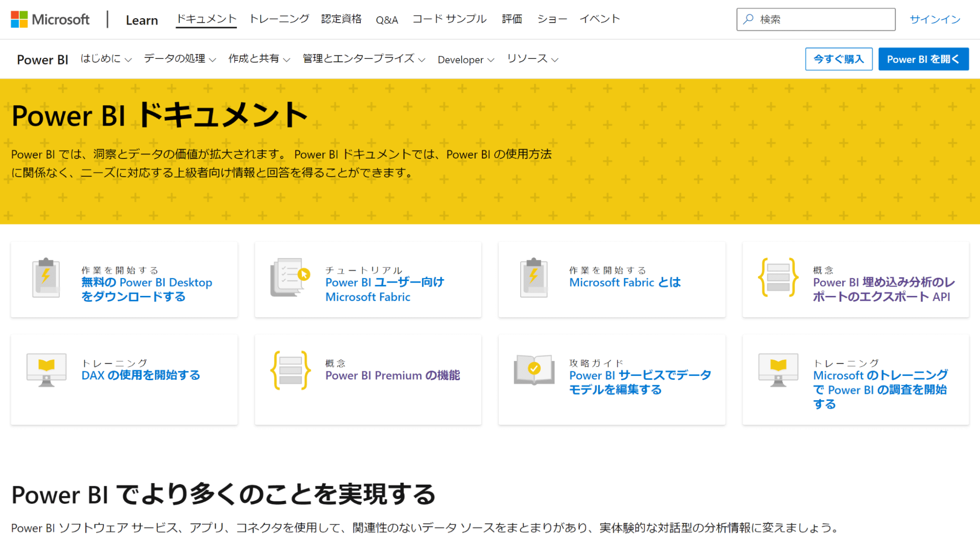
Task: Open Power BI Premium の機能 link
Action: 393,375
